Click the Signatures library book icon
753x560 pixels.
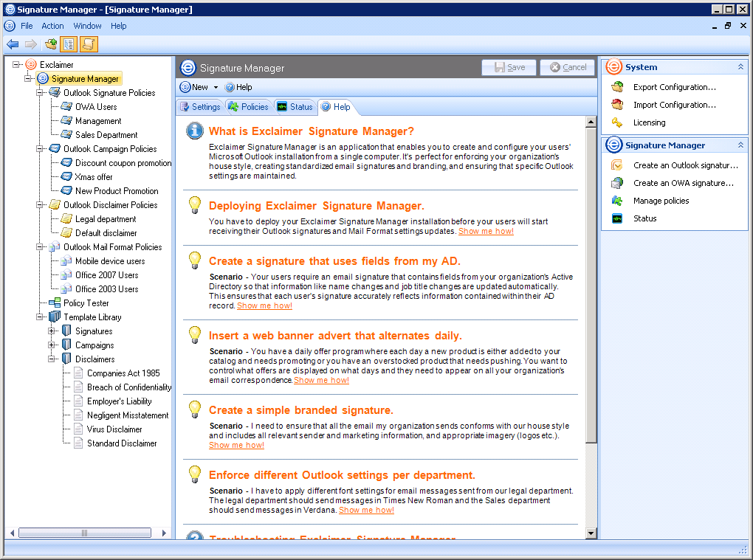tap(66, 331)
